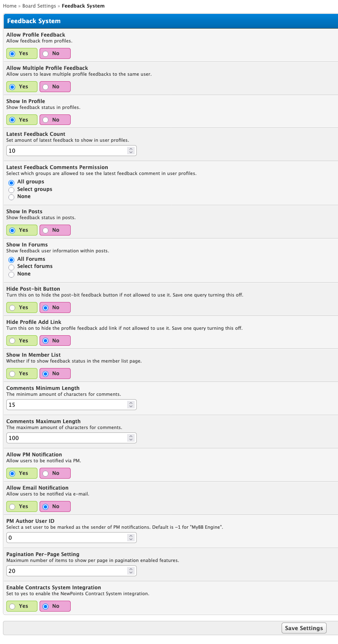The width and height of the screenshot is (338, 644).
Task: Disable Allow PM Notification with No
Action: [x=55, y=473]
